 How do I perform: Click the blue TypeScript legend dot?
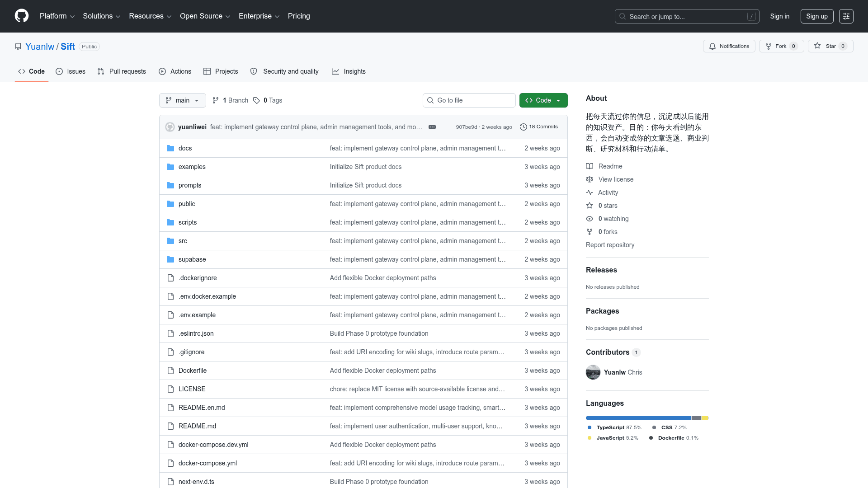pos(590,427)
